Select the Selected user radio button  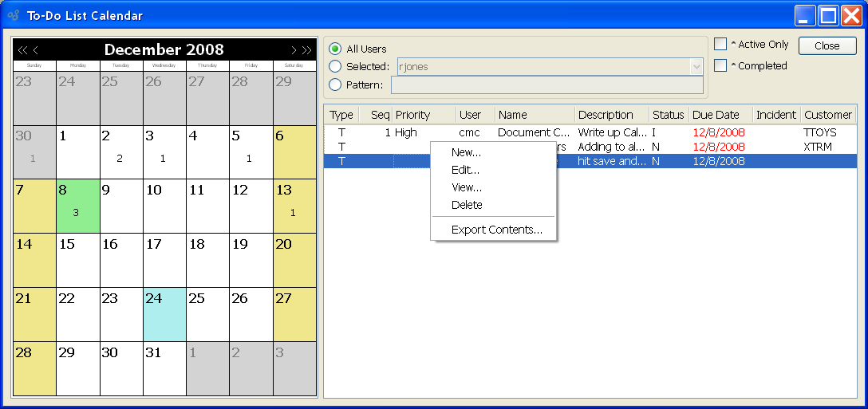[335, 66]
